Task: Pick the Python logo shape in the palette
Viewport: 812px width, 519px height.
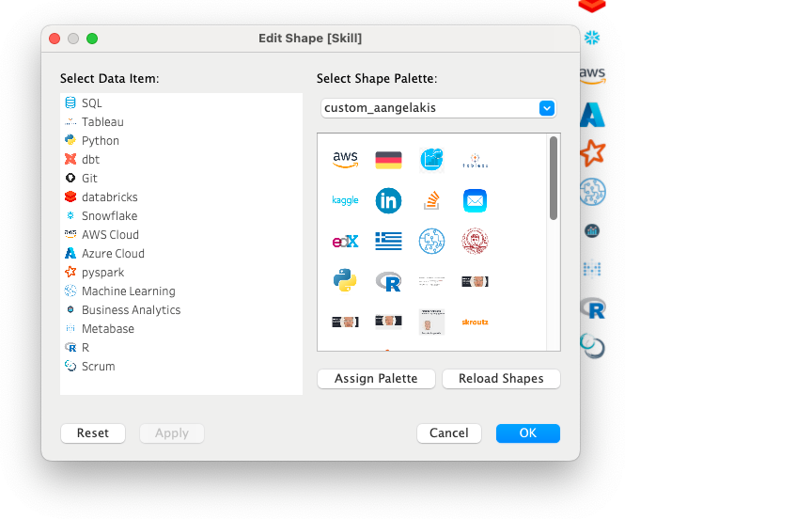Action: [x=346, y=281]
